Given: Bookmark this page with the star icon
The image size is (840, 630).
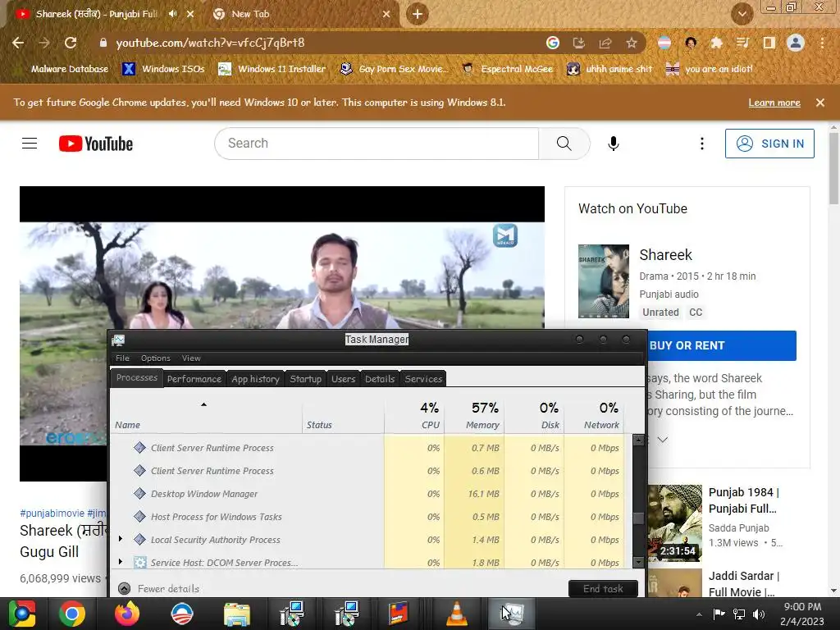Looking at the screenshot, I should click(x=632, y=43).
